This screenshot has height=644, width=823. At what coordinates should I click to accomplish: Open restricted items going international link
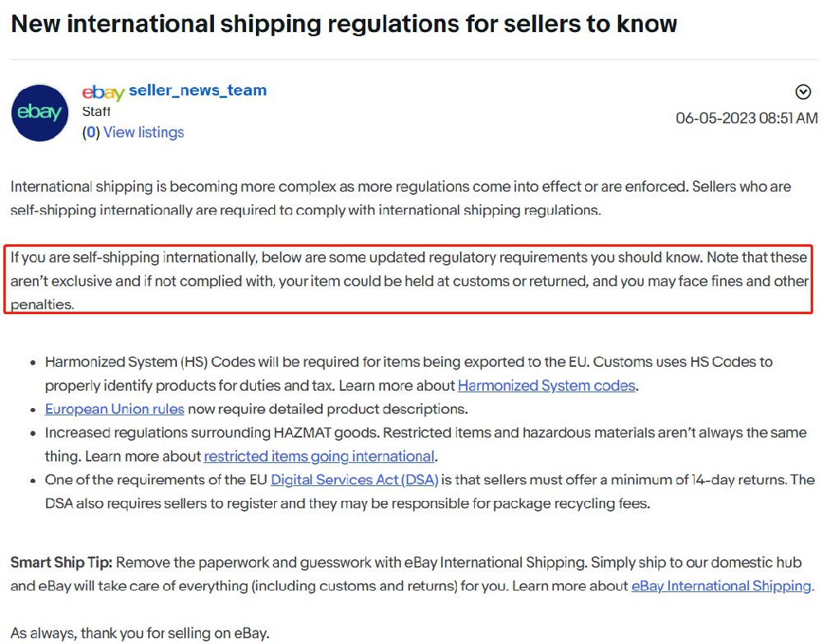click(319, 456)
